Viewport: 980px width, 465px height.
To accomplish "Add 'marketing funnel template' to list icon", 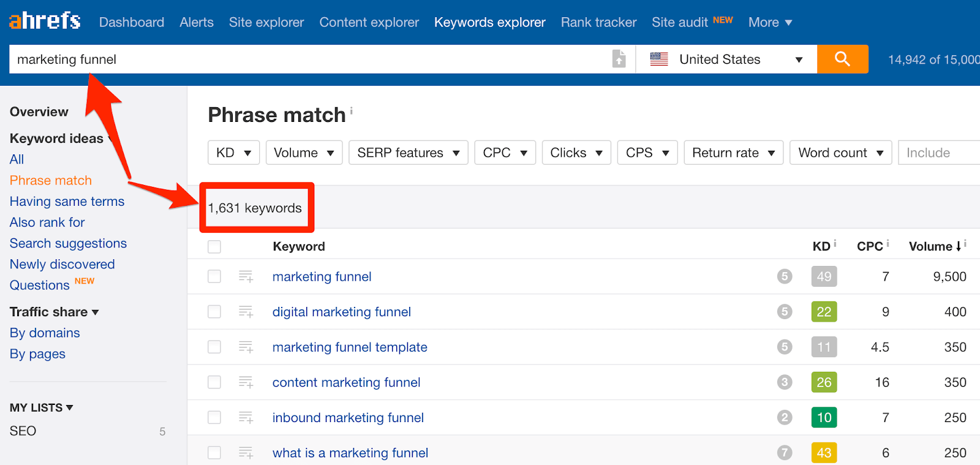I will pos(246,347).
